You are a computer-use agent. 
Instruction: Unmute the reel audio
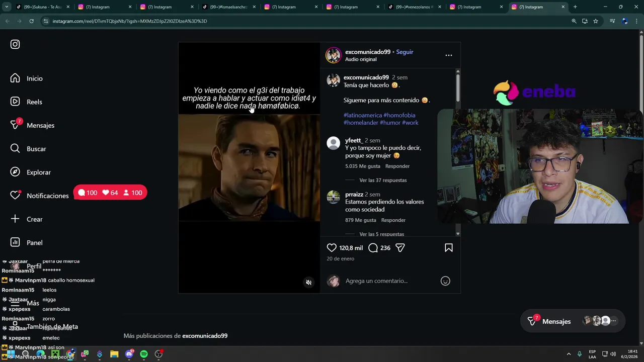click(309, 283)
